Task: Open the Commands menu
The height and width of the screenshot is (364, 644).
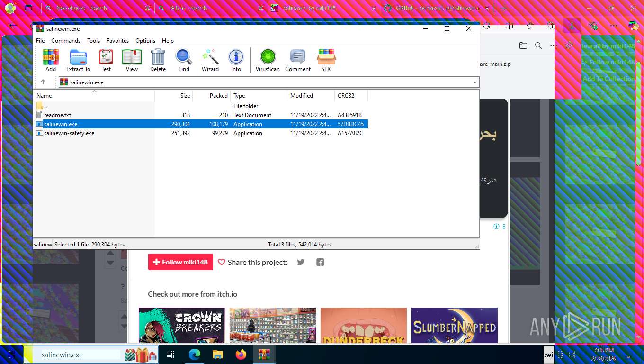Action: point(66,41)
